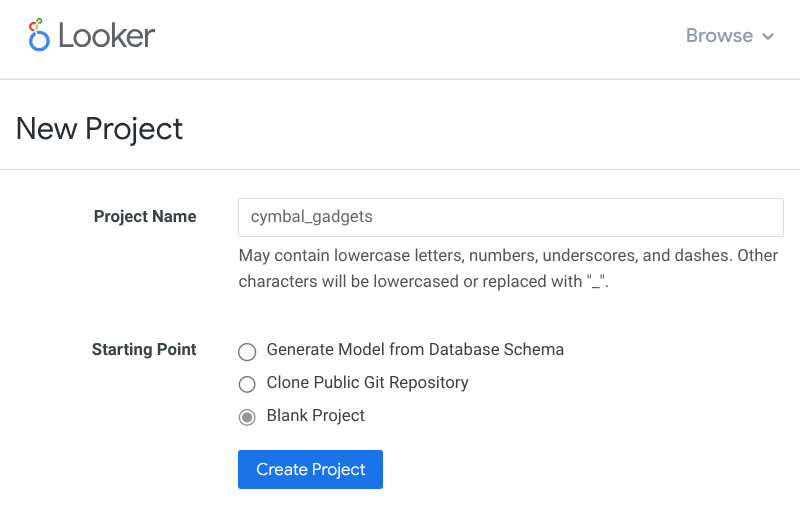This screenshot has height=525, width=800.
Task: Choose the Clone Public Git Repository radio button
Action: coord(247,384)
